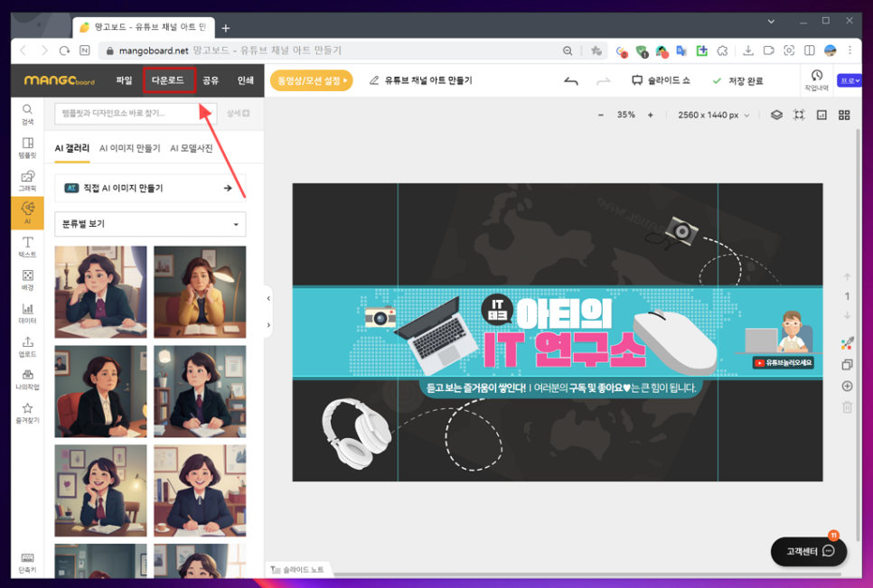
Task: Open the 인쇄 print menu
Action: coord(245,80)
